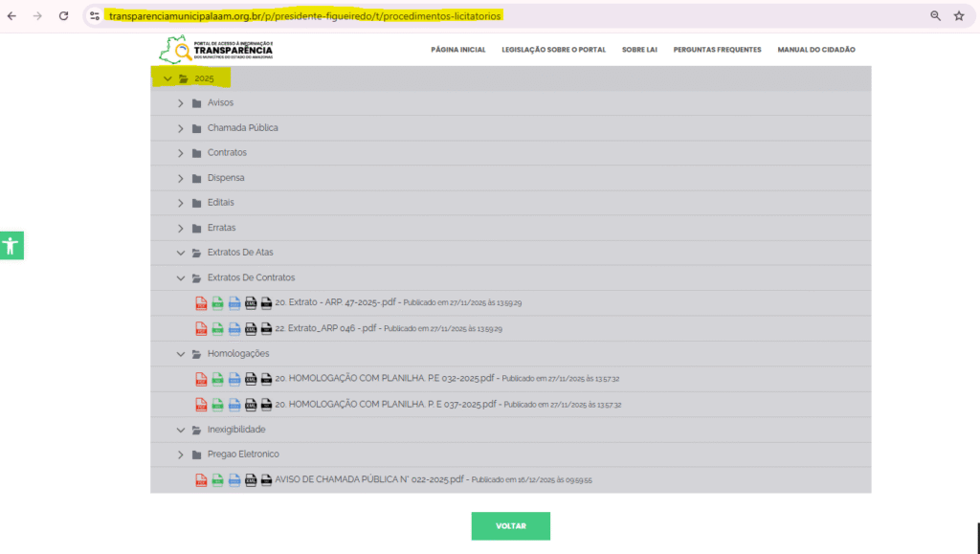Collapse the 2025 folder
This screenshot has width=980, height=554.
tap(167, 78)
